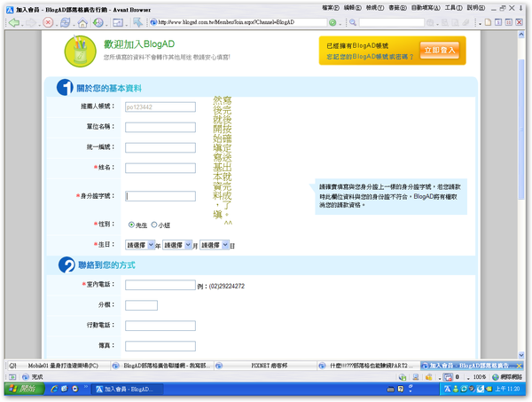Click the cascade window icon in toolbar
Screen dimensions: 532x402
(x=498, y=22)
